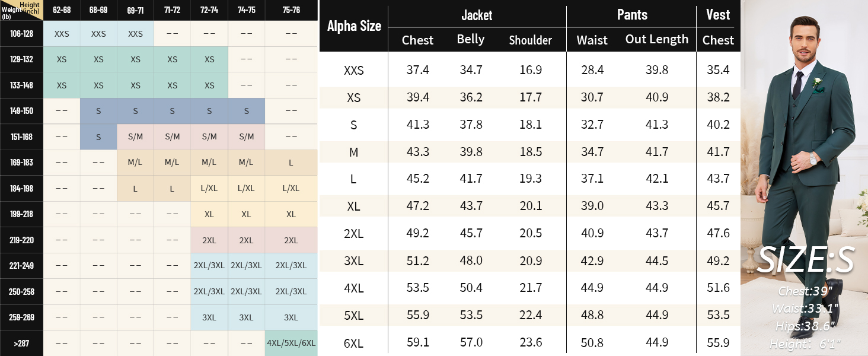Click the M row label under Alpha Size
The height and width of the screenshot is (356, 868).
click(354, 152)
